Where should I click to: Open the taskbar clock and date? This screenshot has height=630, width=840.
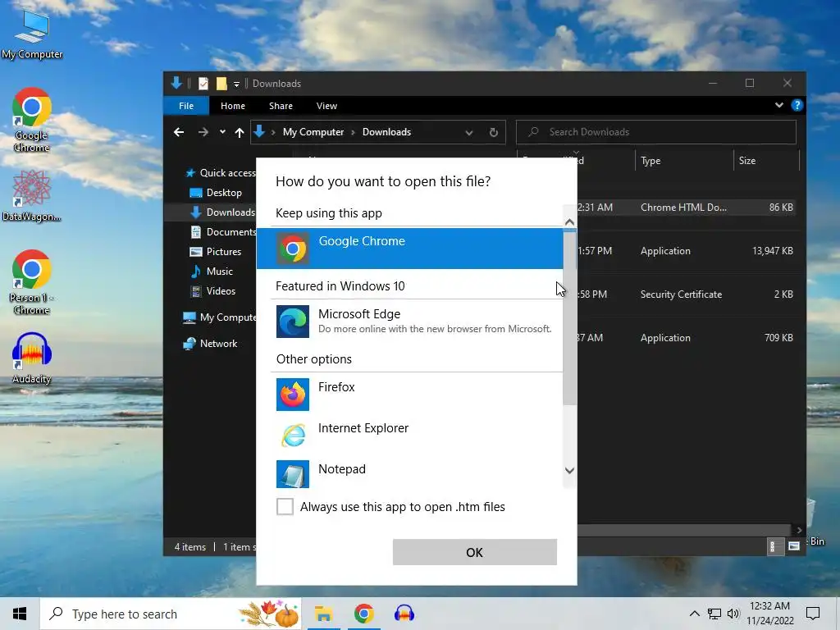point(770,614)
